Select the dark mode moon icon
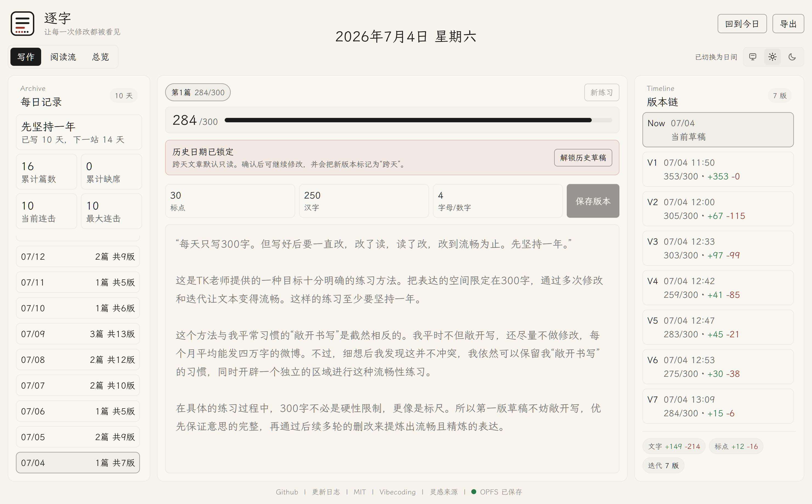812x504 pixels. pos(792,57)
